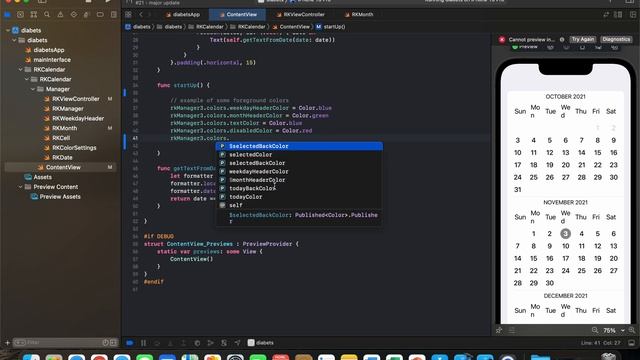Toggle recent files filter clock icon
This screenshot has width=640, height=360.
point(105,342)
